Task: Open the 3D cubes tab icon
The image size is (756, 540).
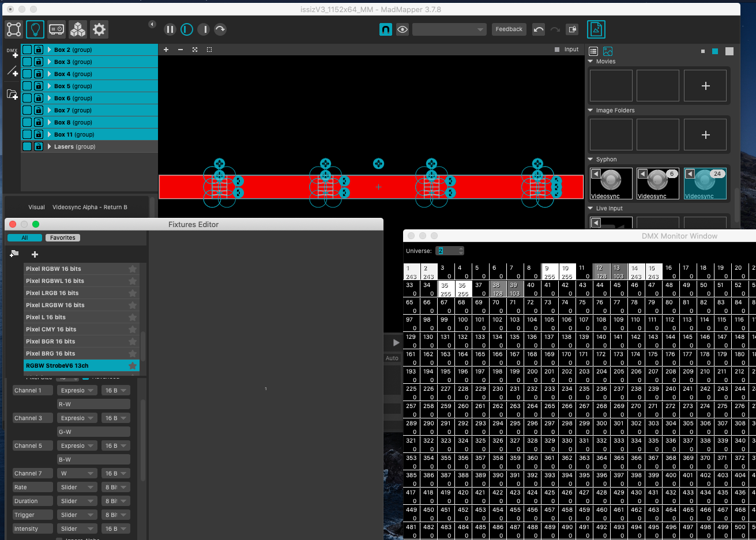Action: [78, 29]
